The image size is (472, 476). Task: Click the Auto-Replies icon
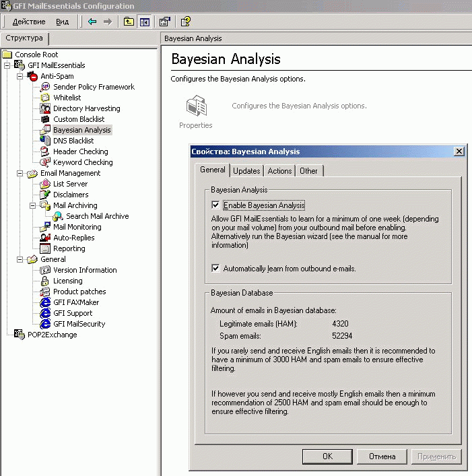click(45, 238)
